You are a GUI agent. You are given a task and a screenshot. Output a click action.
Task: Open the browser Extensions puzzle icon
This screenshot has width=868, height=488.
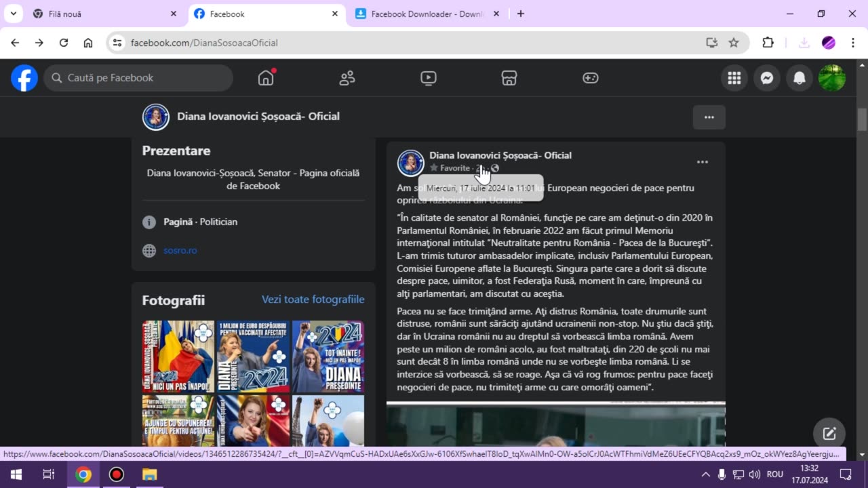click(x=768, y=43)
